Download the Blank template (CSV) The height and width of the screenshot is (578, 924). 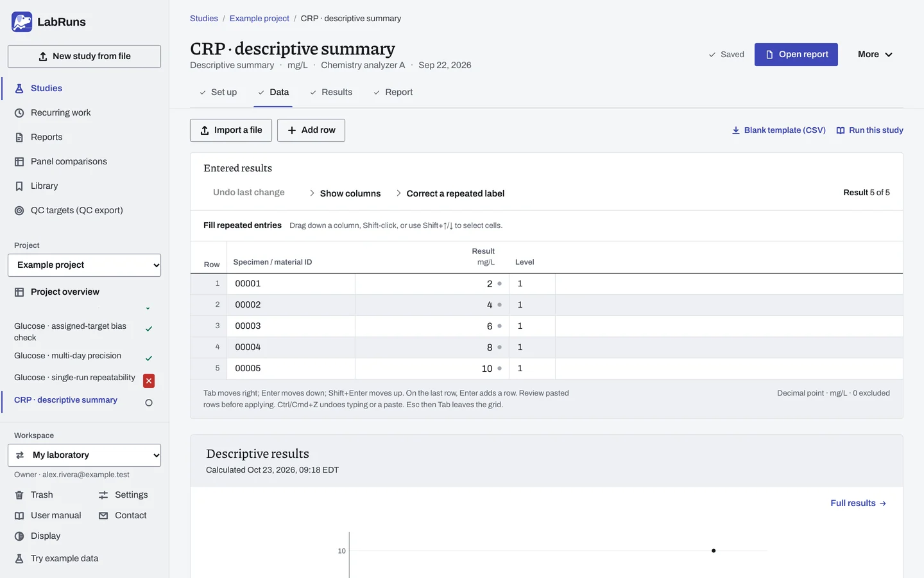pyautogui.click(x=779, y=130)
